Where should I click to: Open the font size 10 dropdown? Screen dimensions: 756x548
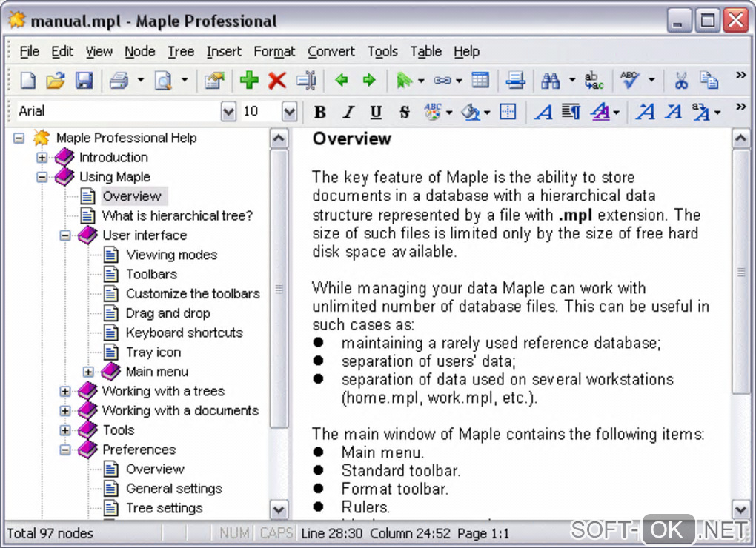(289, 112)
